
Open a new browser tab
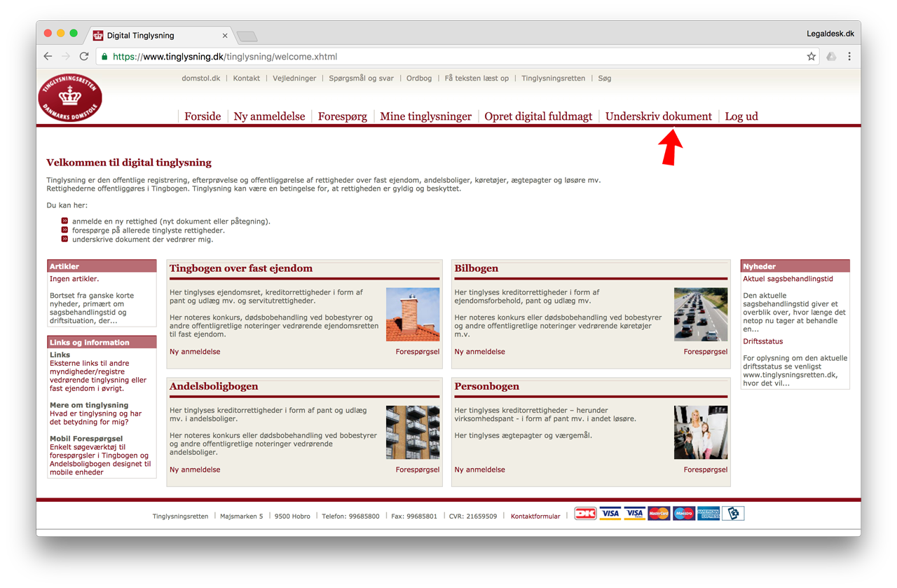tap(247, 36)
